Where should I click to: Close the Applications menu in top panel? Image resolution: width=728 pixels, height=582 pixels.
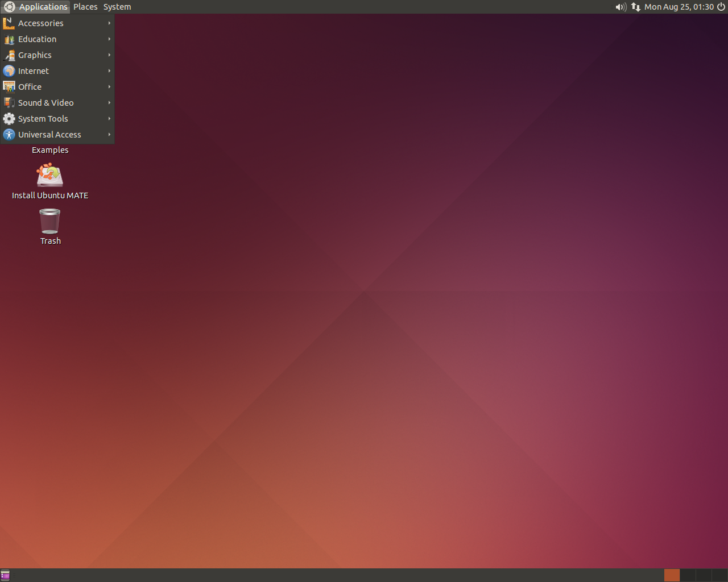click(35, 7)
